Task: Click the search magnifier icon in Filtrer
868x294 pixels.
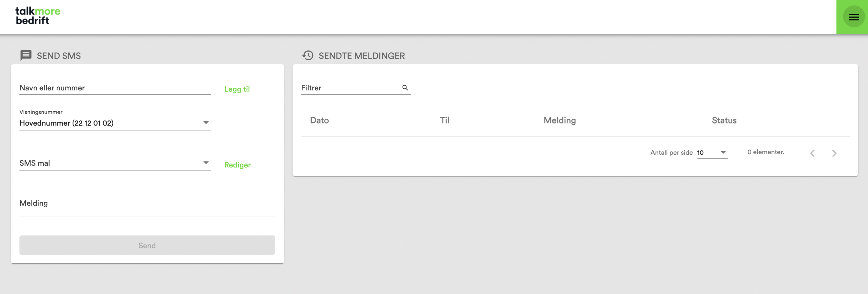Action: click(x=405, y=88)
